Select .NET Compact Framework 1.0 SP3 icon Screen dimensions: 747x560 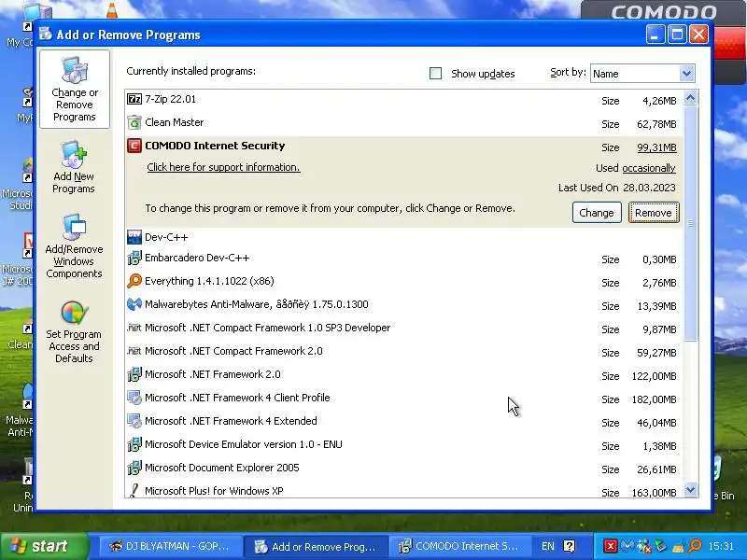[x=134, y=328]
